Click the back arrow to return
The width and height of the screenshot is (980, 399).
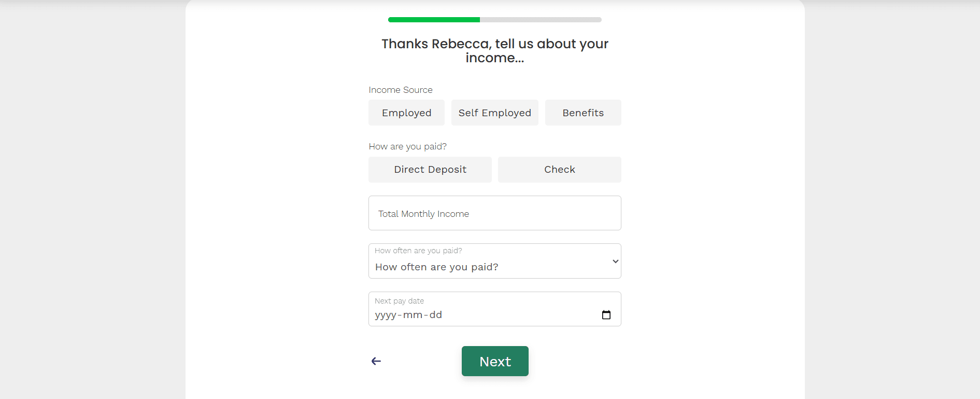(376, 361)
